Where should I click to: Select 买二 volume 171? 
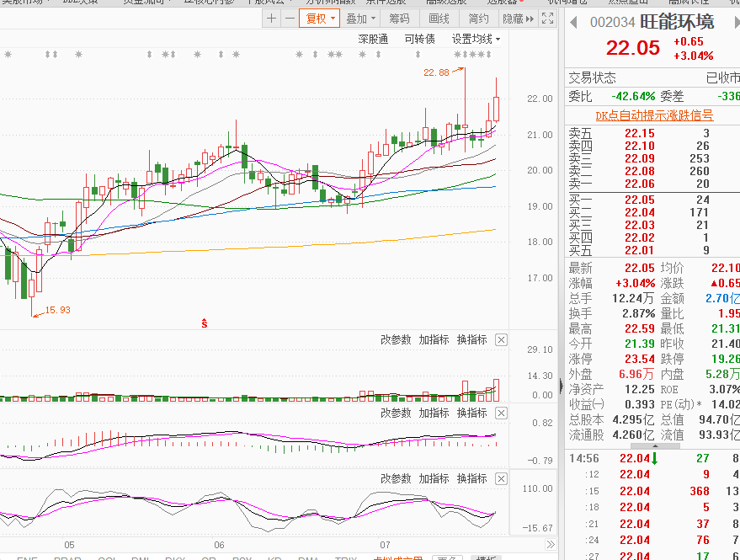pos(700,212)
